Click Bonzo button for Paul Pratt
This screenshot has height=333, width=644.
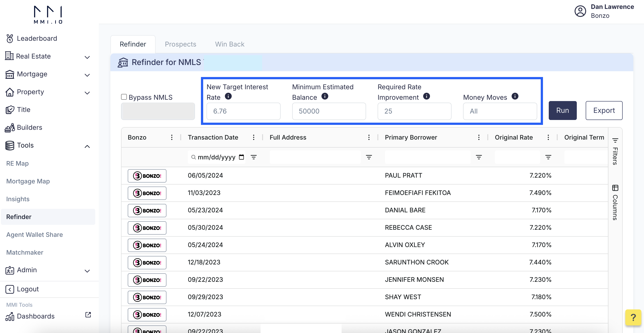(147, 176)
